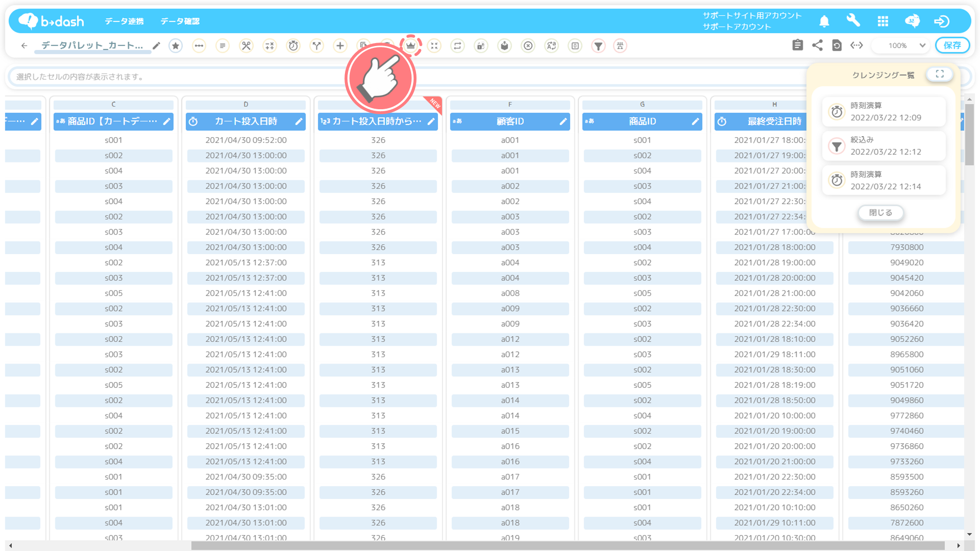980x551 pixels.
Task: Open the データ確認 menu
Action: click(x=180, y=21)
